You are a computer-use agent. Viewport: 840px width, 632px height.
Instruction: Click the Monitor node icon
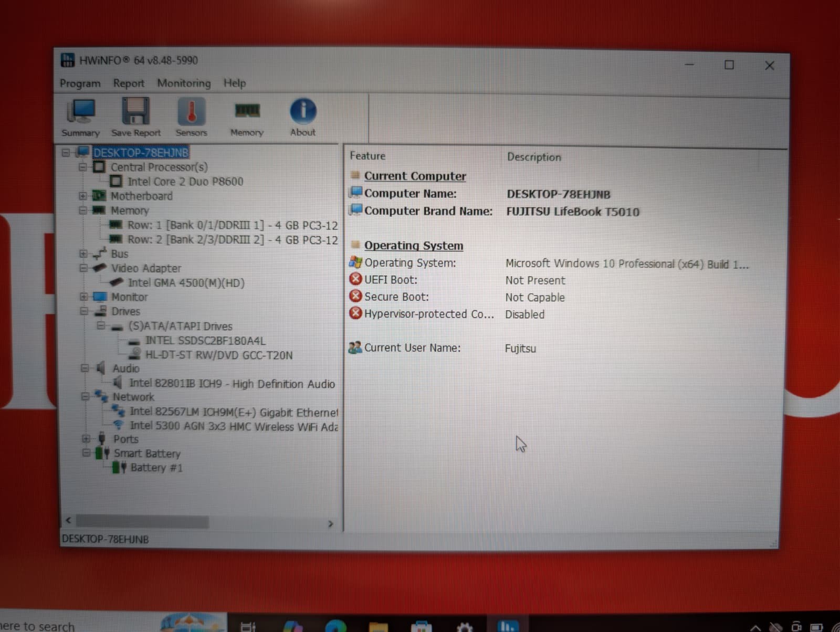click(x=100, y=297)
